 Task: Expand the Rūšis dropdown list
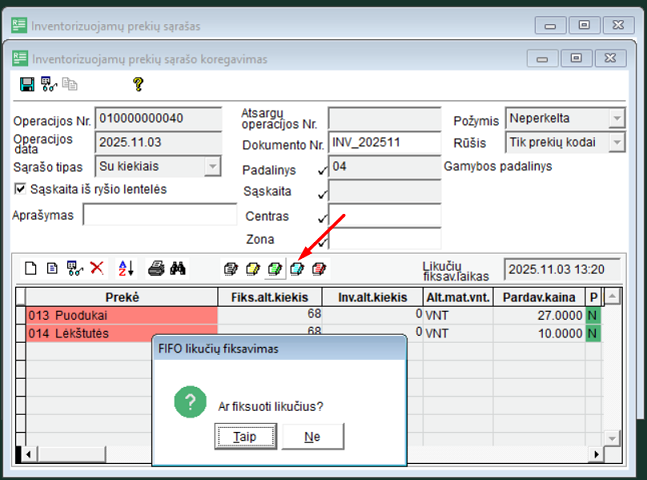[x=616, y=143]
